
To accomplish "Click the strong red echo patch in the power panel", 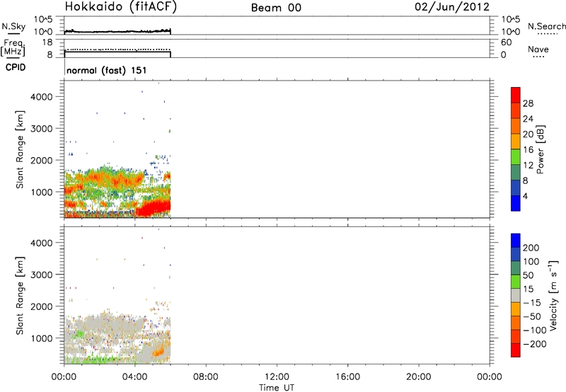I will point(154,209).
